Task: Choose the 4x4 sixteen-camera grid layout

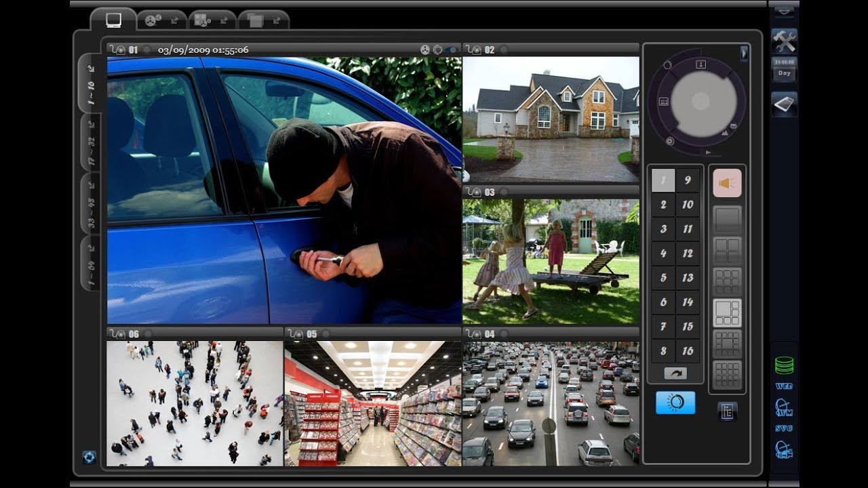Action: pyautogui.click(x=727, y=374)
